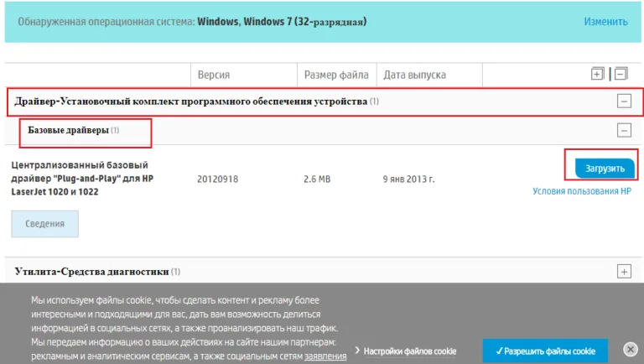644x364 pixels.
Task: Click the Дата выпуска column header
Action: tap(414, 75)
